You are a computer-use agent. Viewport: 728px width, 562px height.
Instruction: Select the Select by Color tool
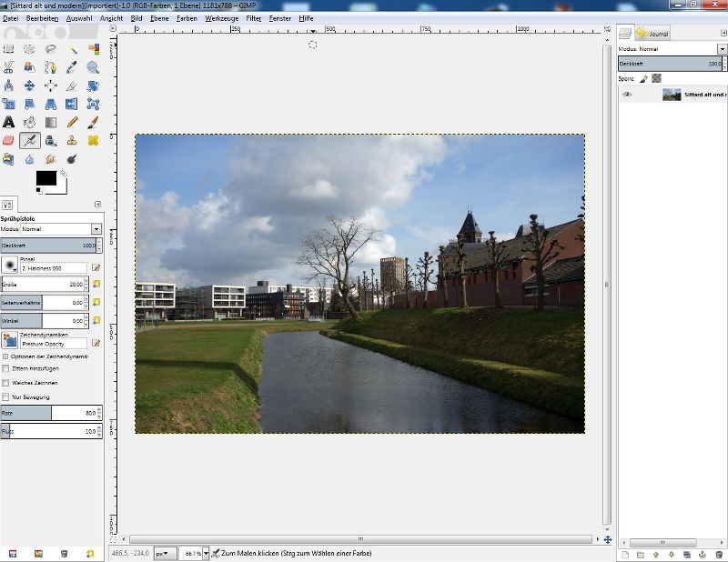[x=94, y=49]
